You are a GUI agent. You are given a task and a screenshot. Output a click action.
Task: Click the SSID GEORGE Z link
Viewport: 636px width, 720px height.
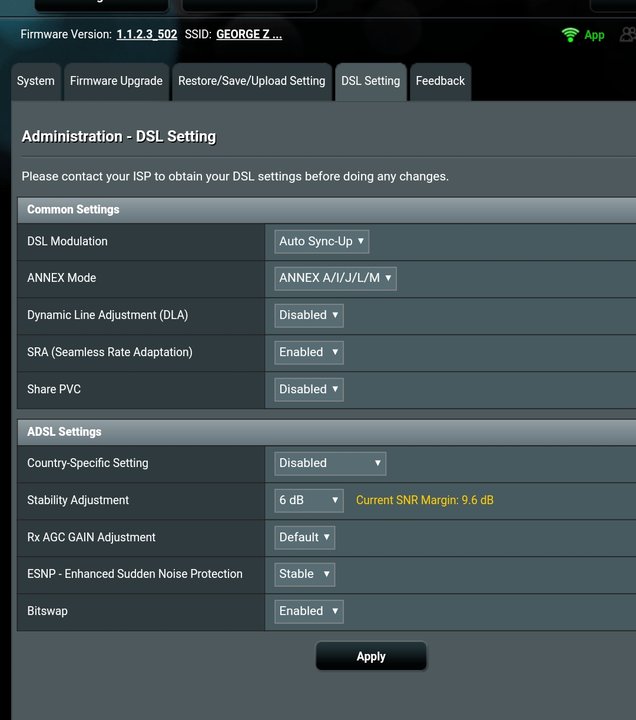coord(249,34)
